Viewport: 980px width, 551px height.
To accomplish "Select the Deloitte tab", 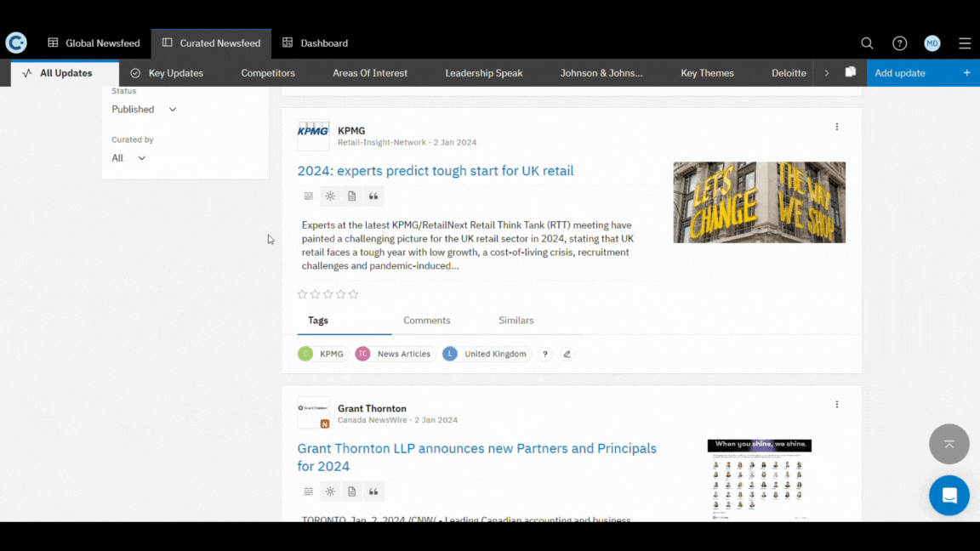I will pos(789,73).
